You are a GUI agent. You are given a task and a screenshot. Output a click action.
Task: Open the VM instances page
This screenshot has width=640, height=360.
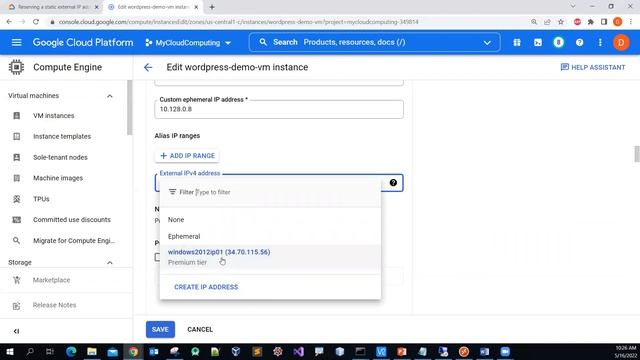point(53,116)
